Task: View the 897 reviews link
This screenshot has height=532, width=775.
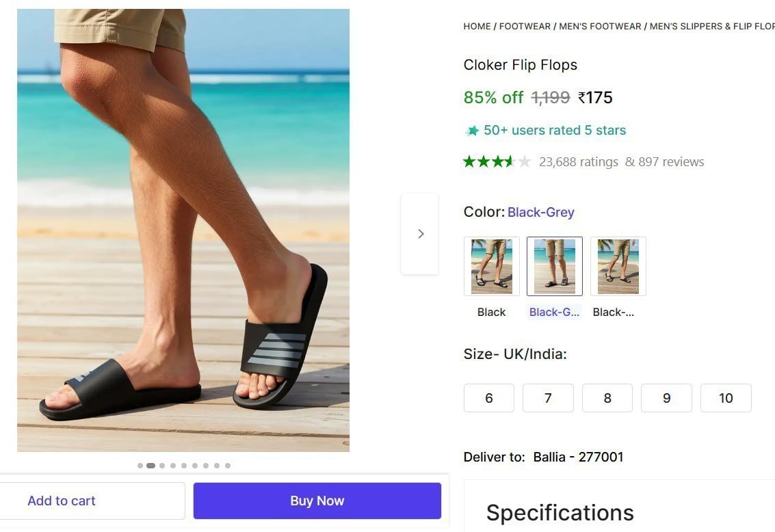Action: click(664, 161)
